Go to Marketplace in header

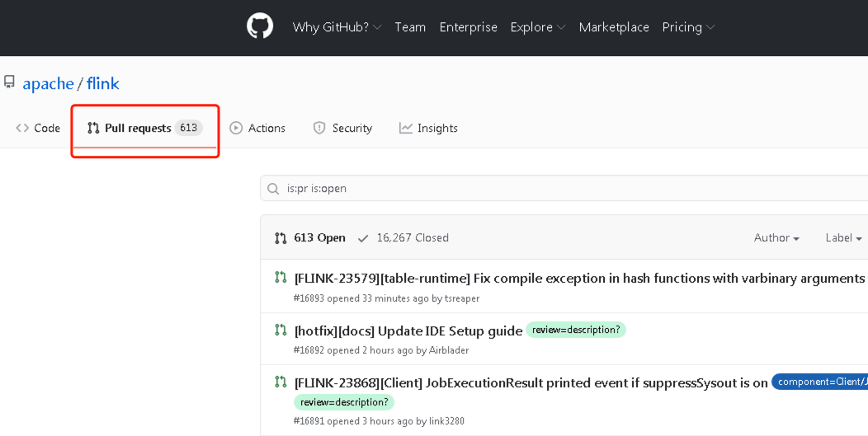(614, 27)
